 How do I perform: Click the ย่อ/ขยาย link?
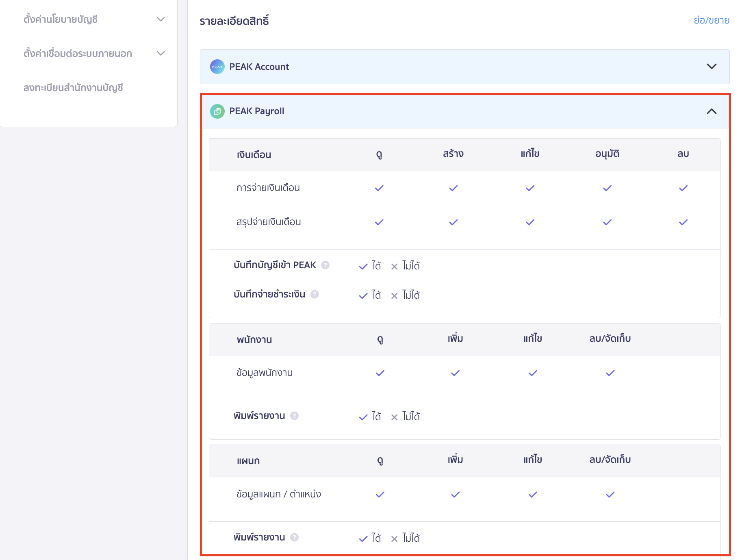[712, 20]
